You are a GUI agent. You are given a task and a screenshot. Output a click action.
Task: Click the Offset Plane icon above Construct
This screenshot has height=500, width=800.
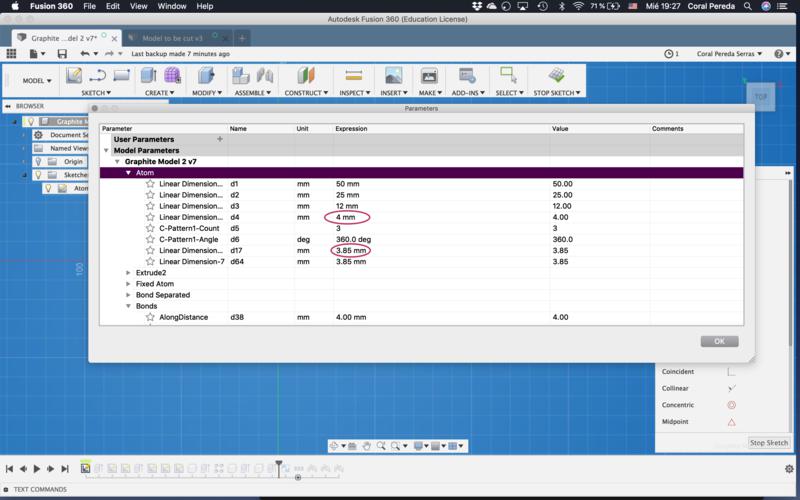click(306, 76)
